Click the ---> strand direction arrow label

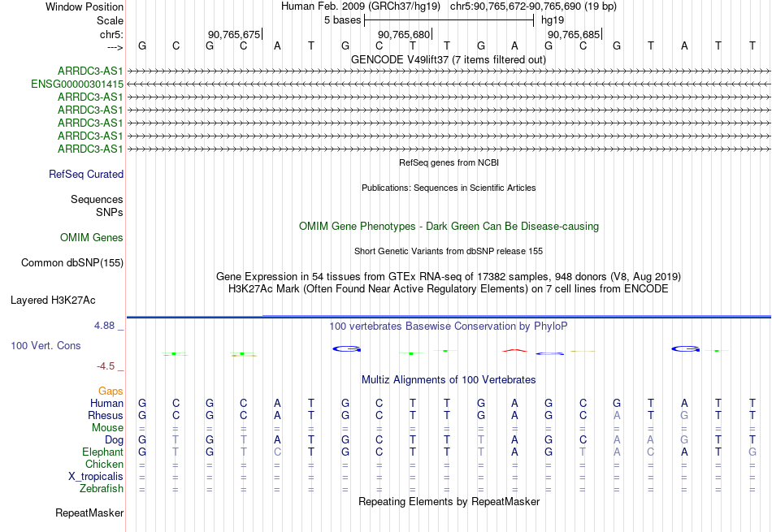(115, 48)
